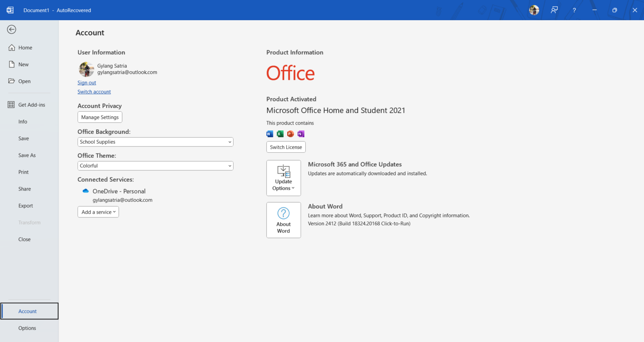
Task: Expand the Add a service menu
Action: (98, 212)
